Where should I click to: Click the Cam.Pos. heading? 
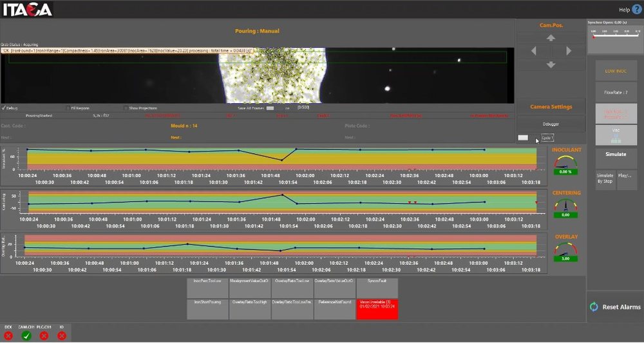551,26
